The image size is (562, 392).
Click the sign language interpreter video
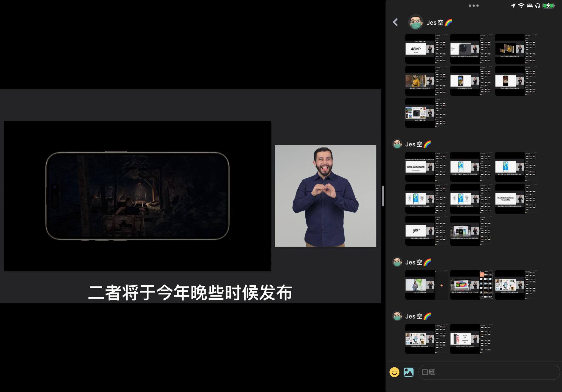(325, 196)
